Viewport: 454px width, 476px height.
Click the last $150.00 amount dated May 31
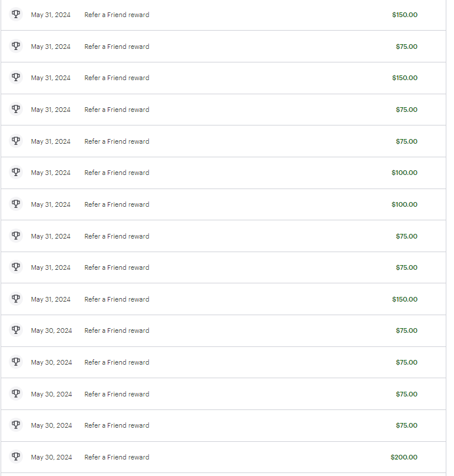(405, 299)
